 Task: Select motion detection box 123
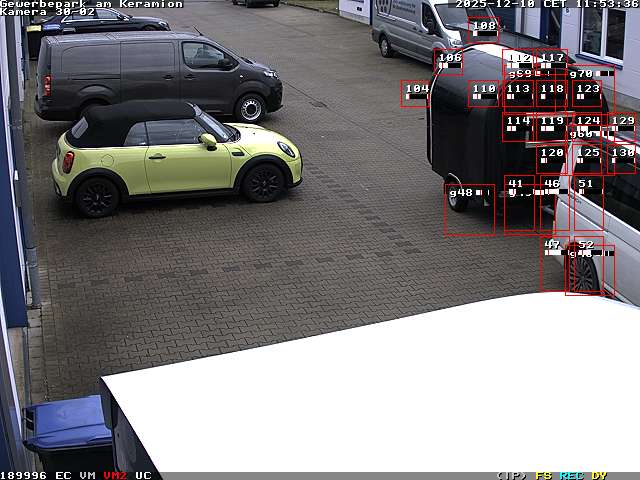(588, 94)
